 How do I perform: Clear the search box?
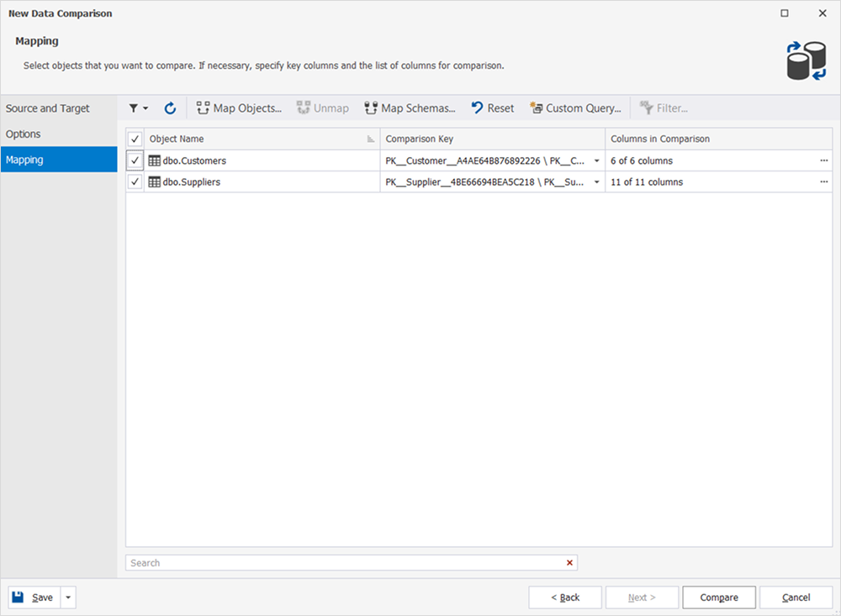pyautogui.click(x=569, y=562)
